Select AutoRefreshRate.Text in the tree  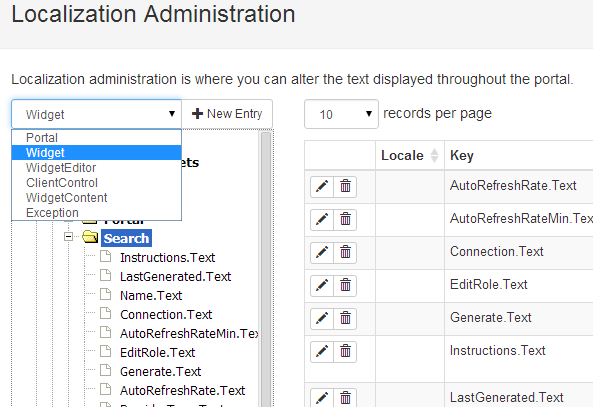tap(182, 390)
